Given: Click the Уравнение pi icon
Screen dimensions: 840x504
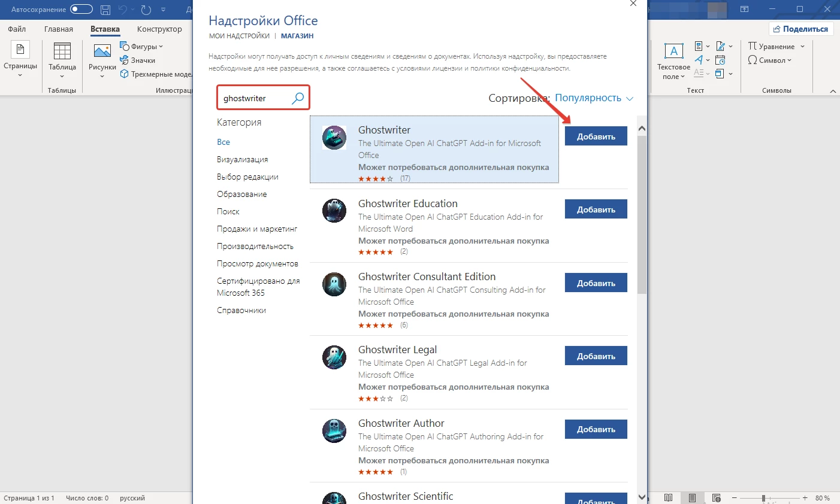Looking at the screenshot, I should point(753,46).
